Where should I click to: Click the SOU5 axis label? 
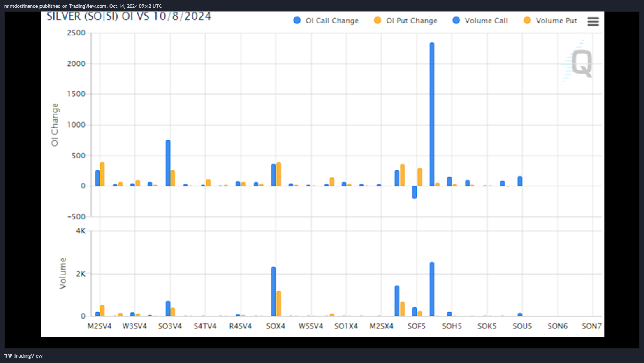[522, 326]
